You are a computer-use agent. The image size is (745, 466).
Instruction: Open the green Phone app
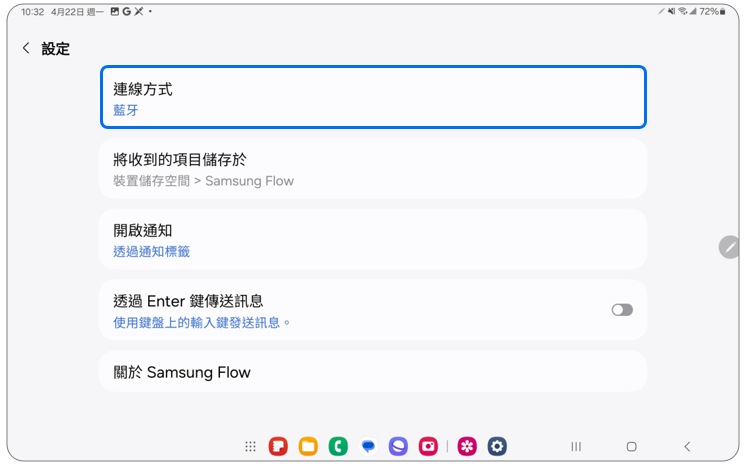coord(338,446)
